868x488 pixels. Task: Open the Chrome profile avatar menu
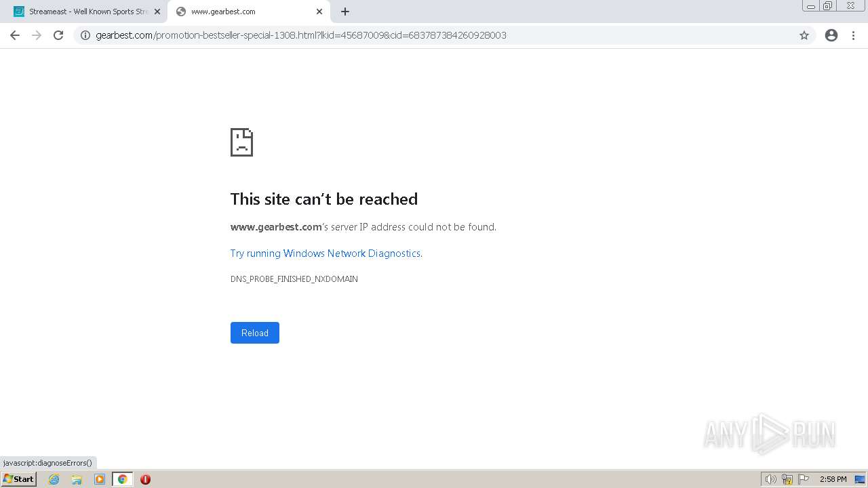coord(831,35)
